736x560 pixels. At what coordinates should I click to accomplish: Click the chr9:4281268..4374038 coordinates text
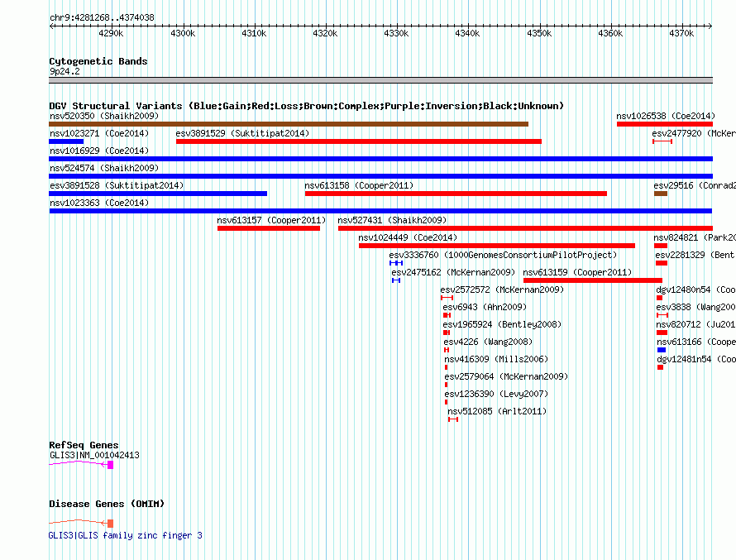(102, 18)
